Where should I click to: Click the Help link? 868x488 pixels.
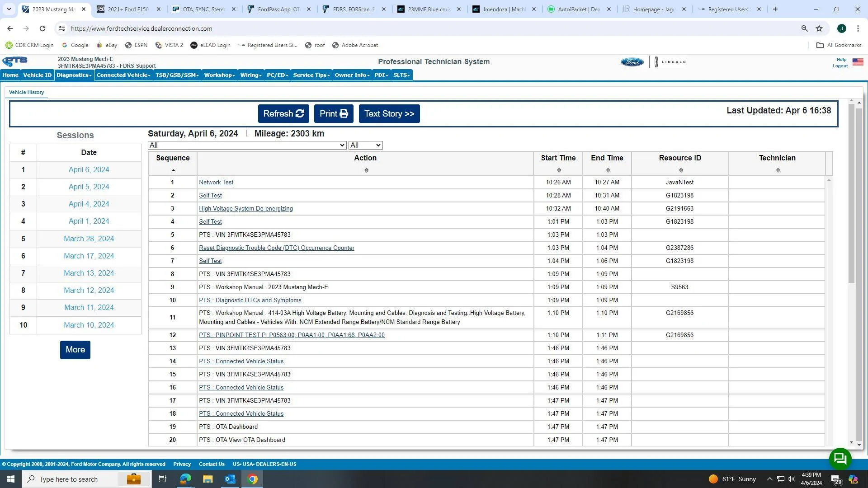click(x=841, y=60)
